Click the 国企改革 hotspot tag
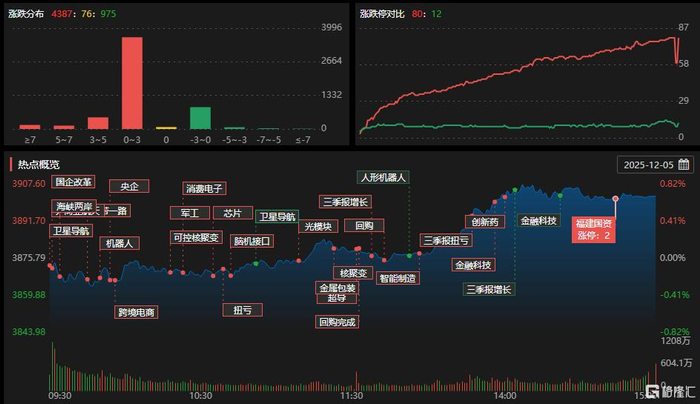This screenshot has height=404, width=700. point(73,182)
